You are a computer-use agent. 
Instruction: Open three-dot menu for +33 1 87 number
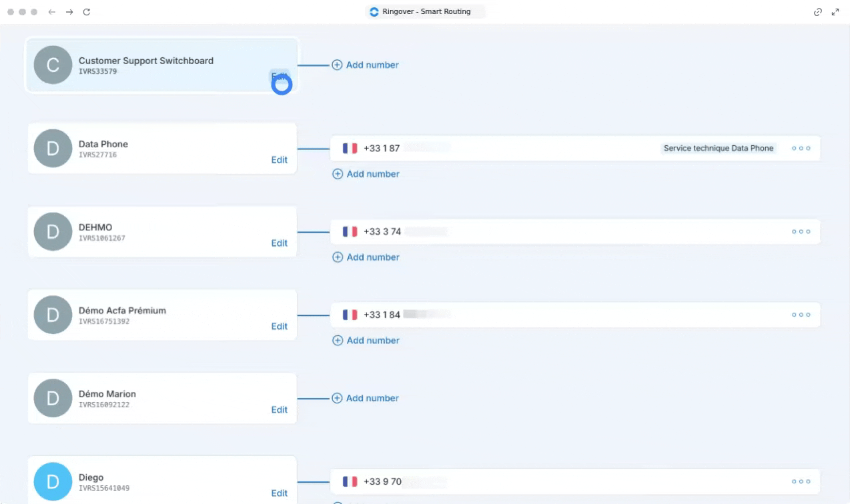801,148
